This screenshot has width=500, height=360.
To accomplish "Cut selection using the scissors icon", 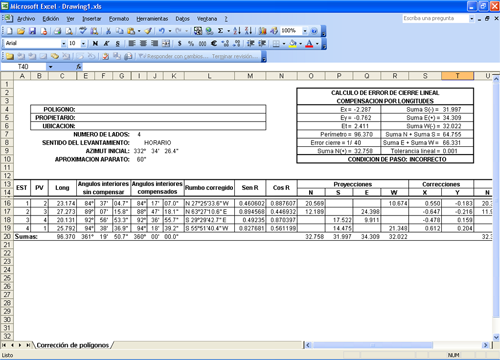I will [x=108, y=31].
